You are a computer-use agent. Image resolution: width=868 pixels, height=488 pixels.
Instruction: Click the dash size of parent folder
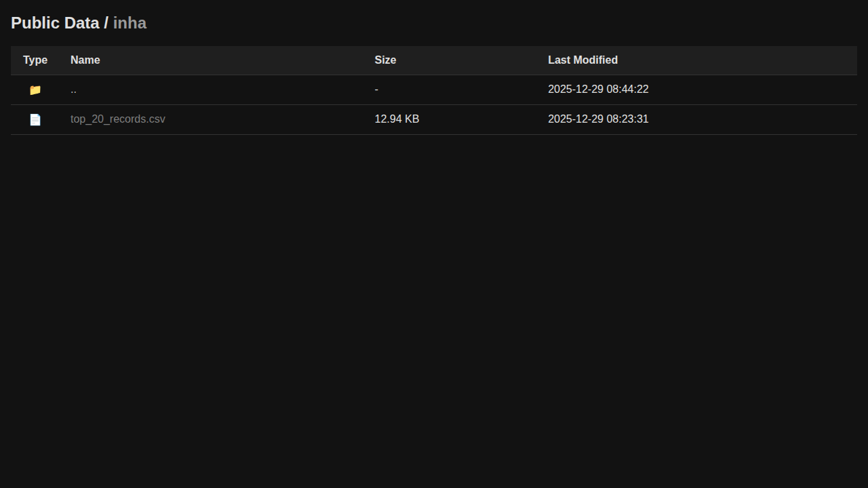point(376,89)
